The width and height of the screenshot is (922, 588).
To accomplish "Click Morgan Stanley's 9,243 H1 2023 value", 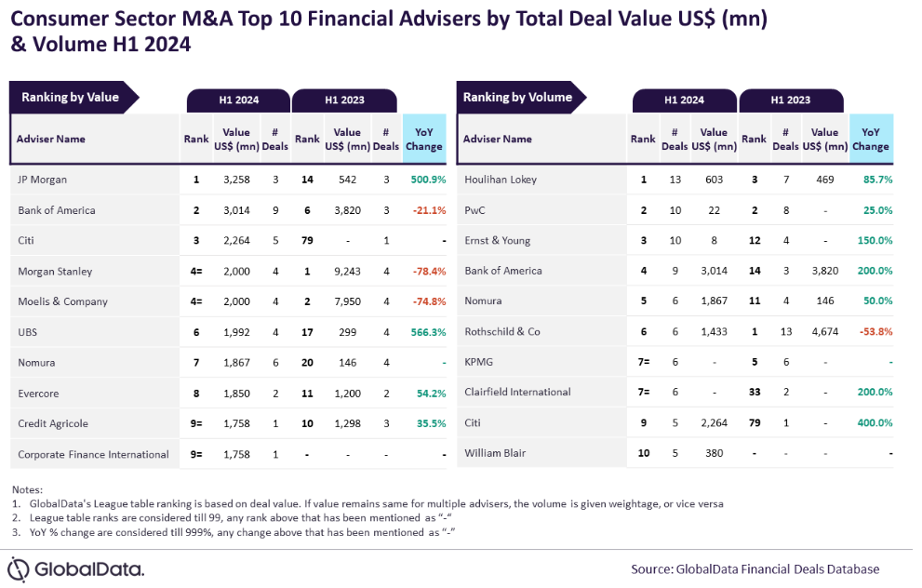I will pyautogui.click(x=347, y=272).
